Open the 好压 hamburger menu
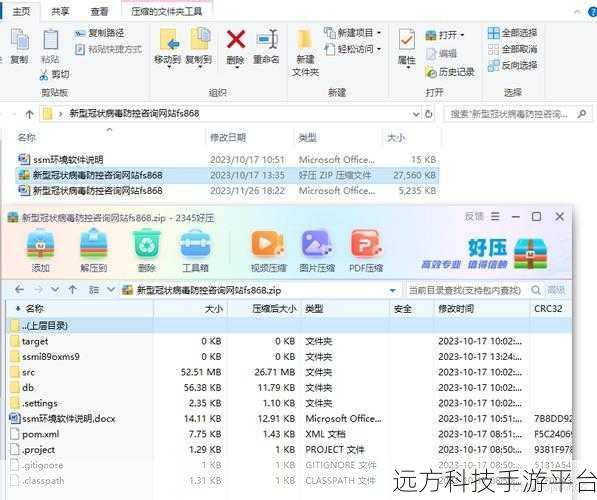The width and height of the screenshot is (597, 500). (495, 217)
